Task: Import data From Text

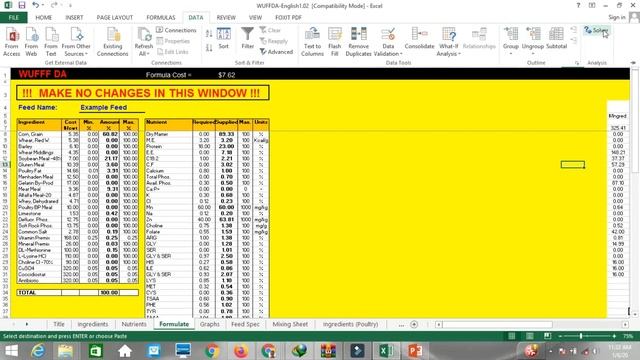Action: 51,42
